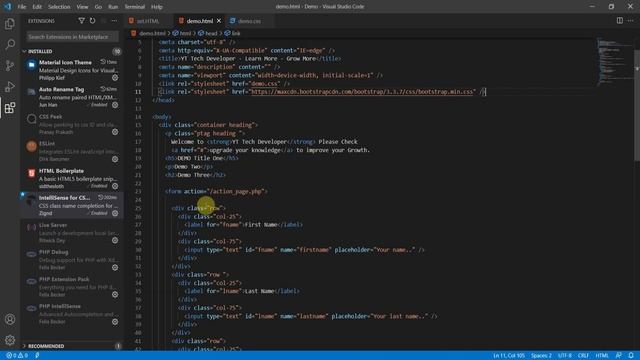Viewport: 640px width, 360px height.
Task: Open the File menu
Action: click(22, 7)
